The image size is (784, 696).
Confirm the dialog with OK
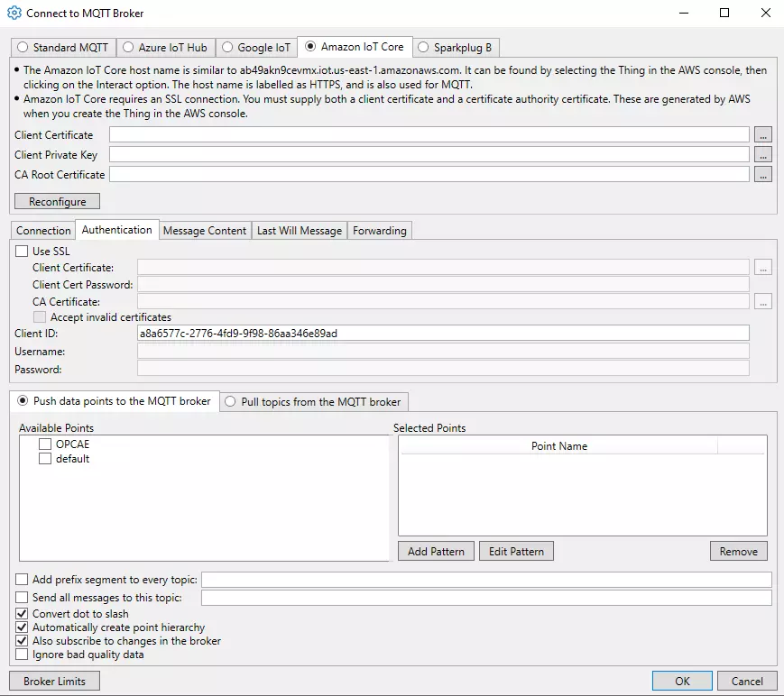pyautogui.click(x=682, y=681)
